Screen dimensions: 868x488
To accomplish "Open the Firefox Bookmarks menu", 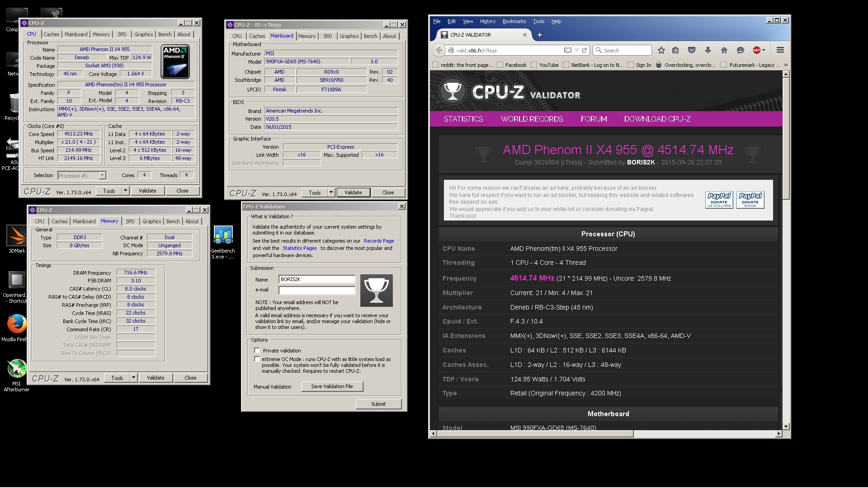I will click(514, 21).
